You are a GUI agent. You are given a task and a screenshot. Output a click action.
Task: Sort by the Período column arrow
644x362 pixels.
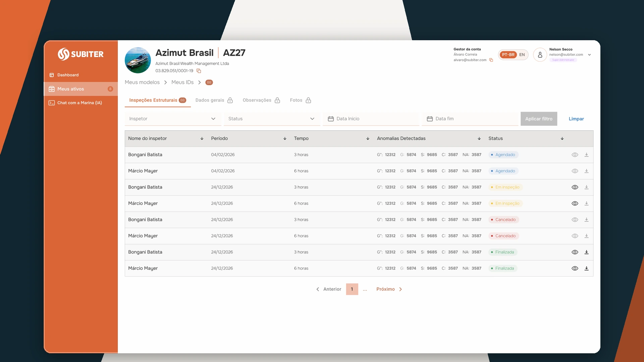pos(285,138)
